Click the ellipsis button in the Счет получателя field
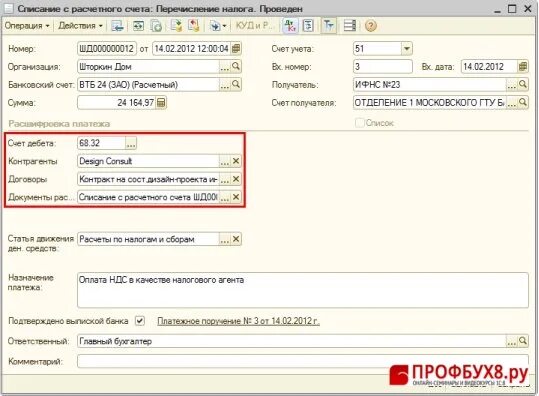This screenshot has width=539, height=396. [512, 102]
